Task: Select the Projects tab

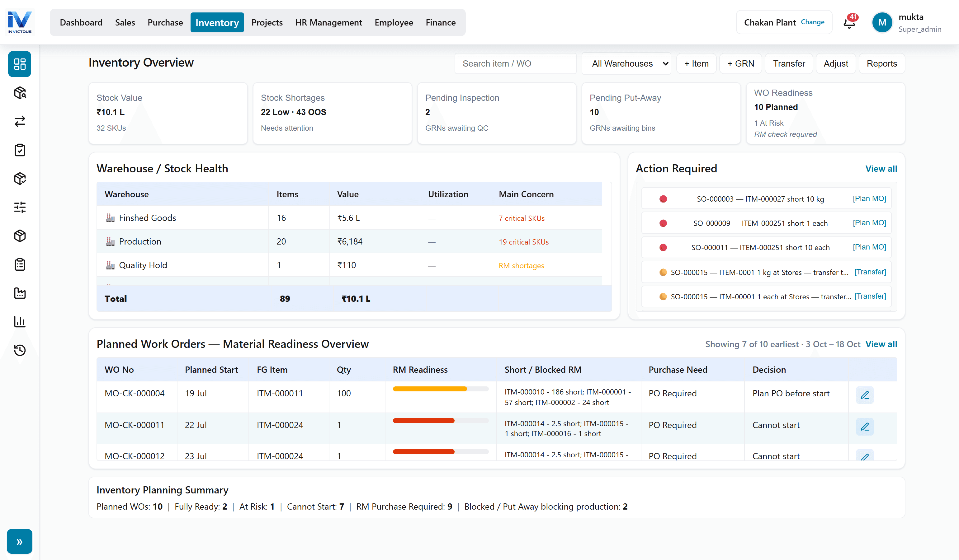Action: pos(267,22)
